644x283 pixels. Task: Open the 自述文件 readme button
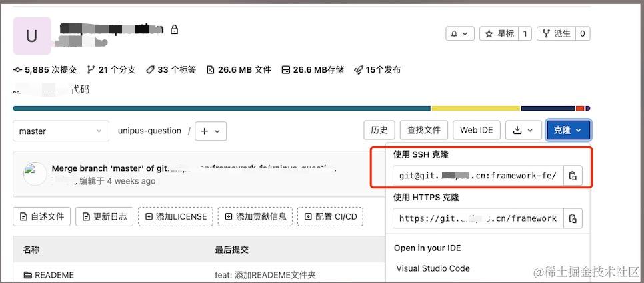(x=42, y=216)
